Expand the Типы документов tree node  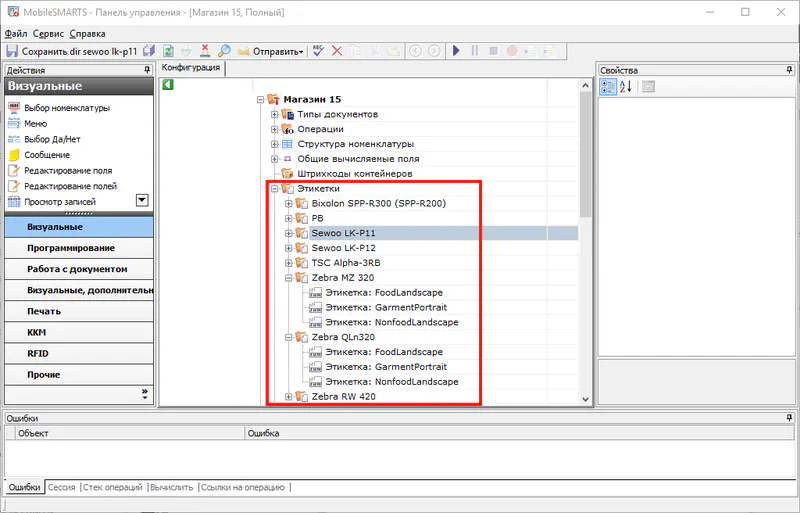[x=275, y=114]
